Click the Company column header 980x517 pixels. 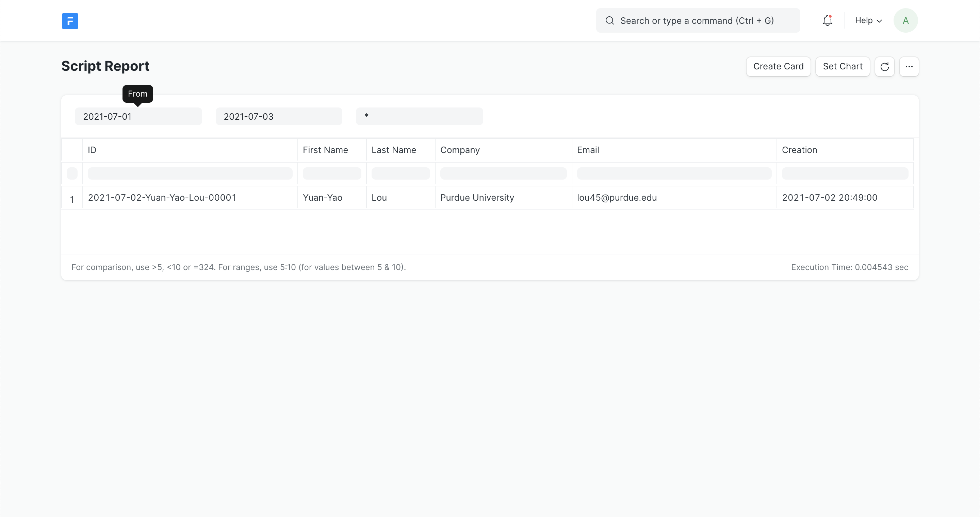460,150
